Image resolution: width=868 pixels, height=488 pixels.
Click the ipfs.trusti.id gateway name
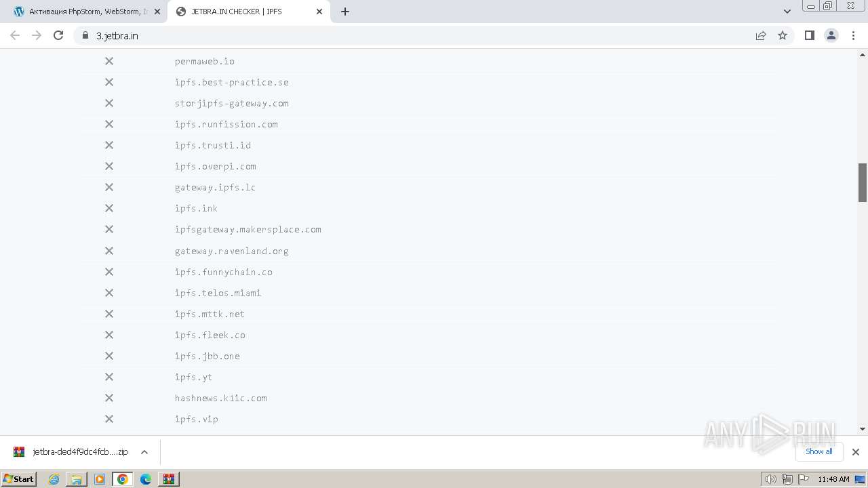pos(213,145)
